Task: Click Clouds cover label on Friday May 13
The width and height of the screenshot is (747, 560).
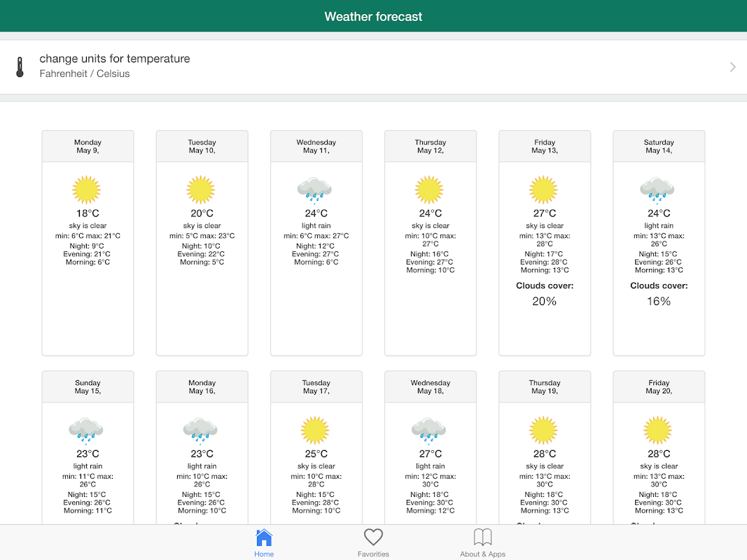Action: [x=545, y=286]
